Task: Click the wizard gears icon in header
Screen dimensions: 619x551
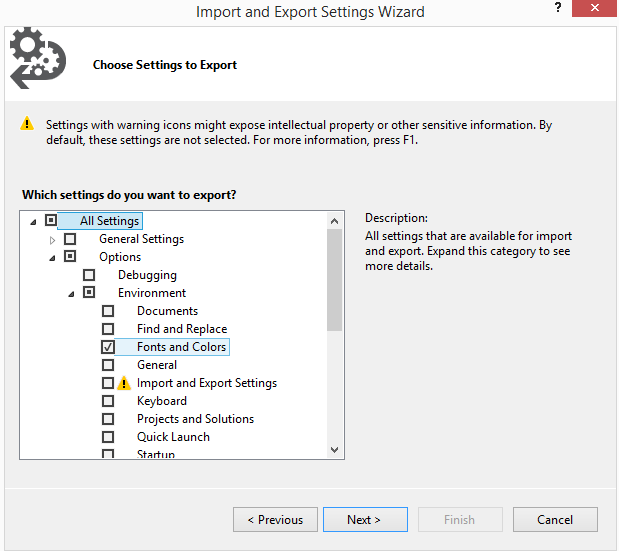Action: [x=38, y=58]
